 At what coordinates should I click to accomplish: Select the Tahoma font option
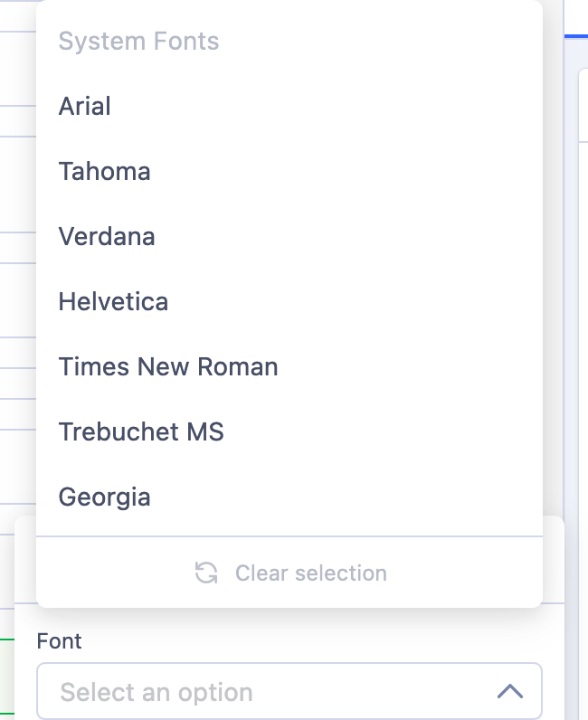tap(105, 172)
